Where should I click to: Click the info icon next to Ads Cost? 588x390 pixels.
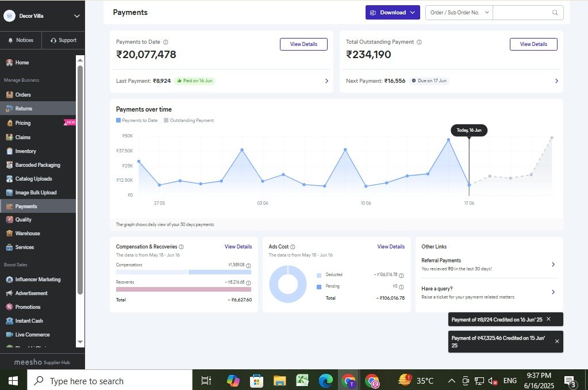(x=293, y=247)
